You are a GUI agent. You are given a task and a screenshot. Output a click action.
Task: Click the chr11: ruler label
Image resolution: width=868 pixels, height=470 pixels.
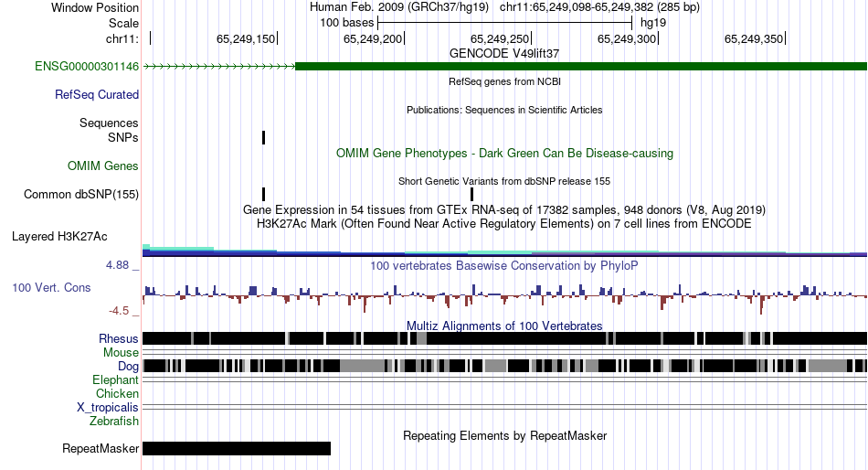tap(122, 38)
